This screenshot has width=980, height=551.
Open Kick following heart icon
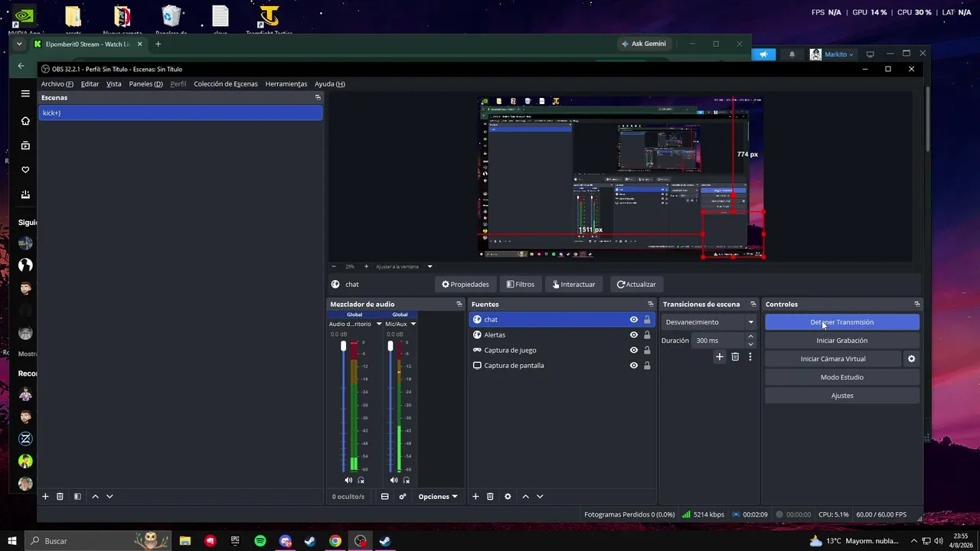(x=25, y=170)
